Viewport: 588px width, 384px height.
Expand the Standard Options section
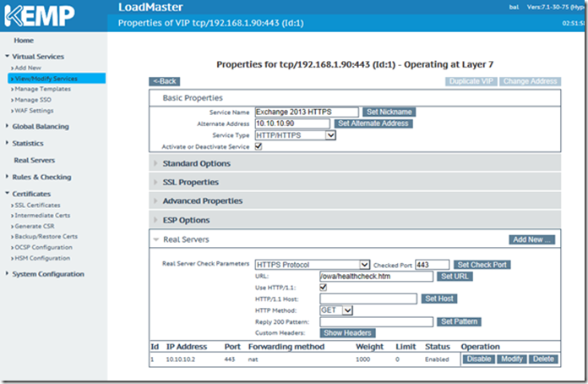click(355, 163)
